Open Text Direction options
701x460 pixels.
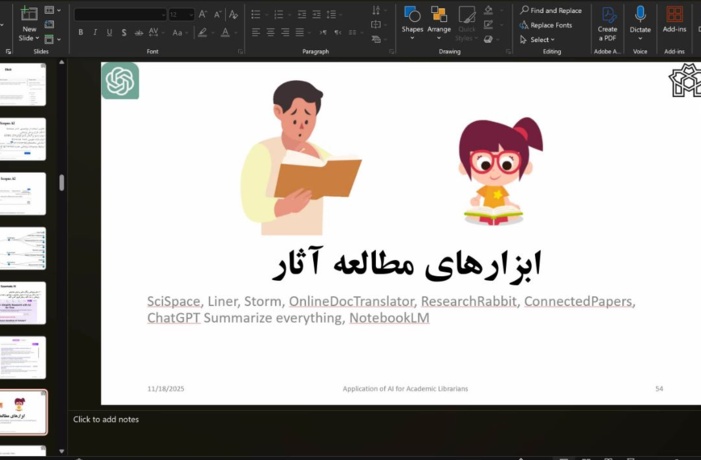378,10
